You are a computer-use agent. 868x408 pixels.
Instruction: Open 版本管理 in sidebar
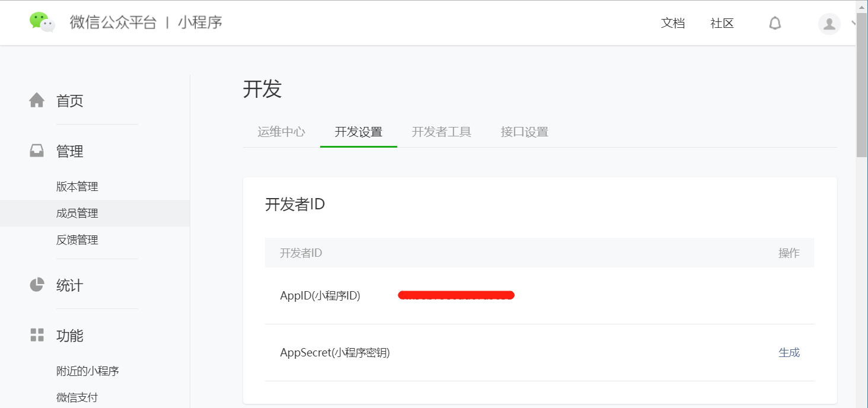click(x=77, y=187)
